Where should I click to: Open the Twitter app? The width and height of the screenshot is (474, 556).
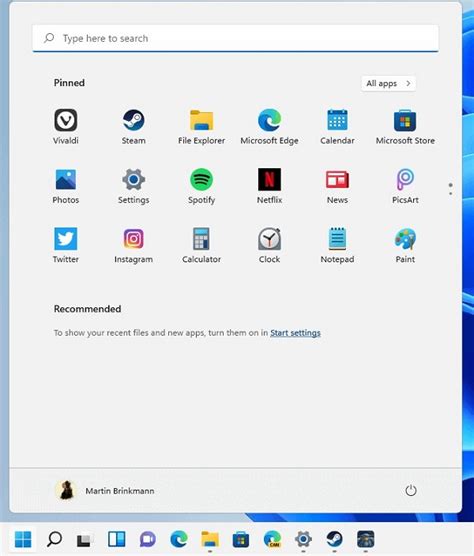[x=66, y=246]
